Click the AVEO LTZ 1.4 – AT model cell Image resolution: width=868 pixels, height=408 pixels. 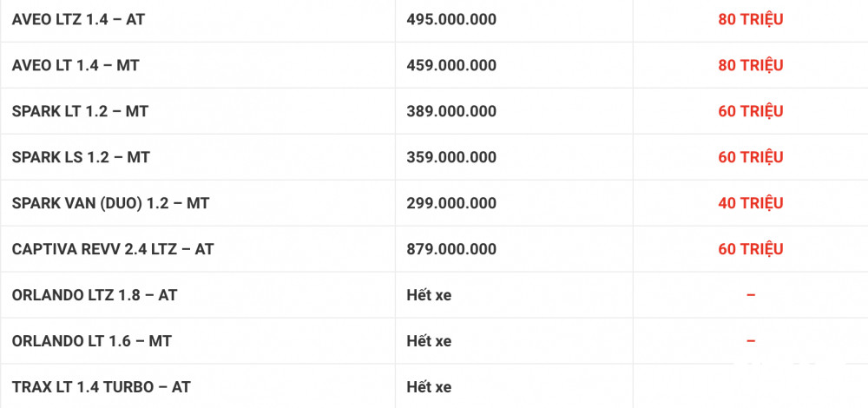78,19
